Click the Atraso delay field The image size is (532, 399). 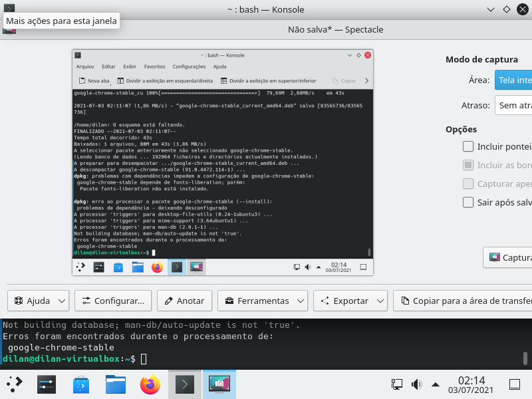click(513, 105)
